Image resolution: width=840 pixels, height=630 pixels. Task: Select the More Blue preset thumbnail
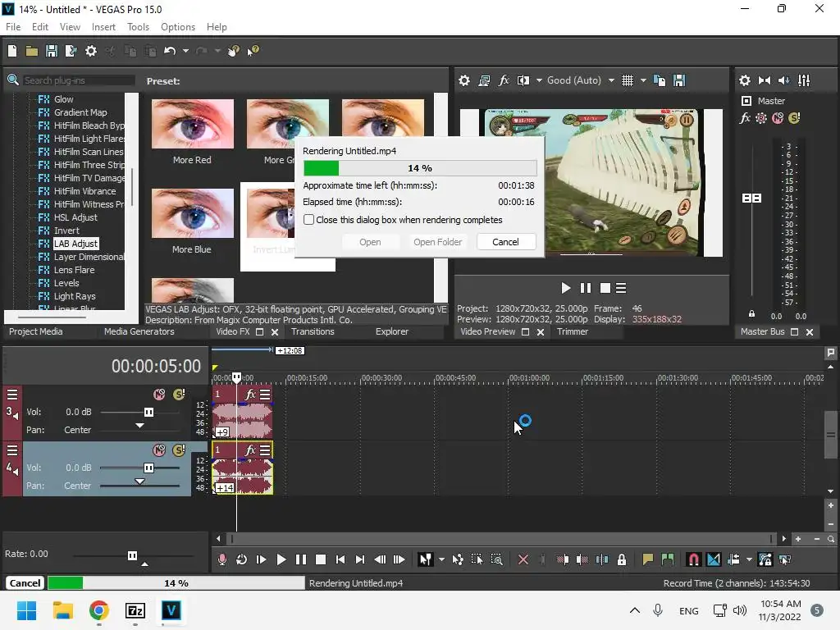point(192,212)
